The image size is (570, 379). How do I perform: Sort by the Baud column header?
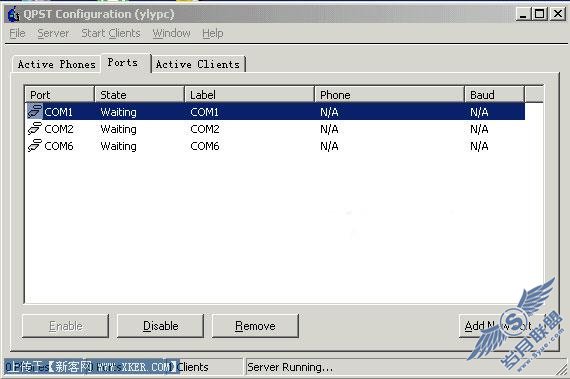tap(494, 95)
